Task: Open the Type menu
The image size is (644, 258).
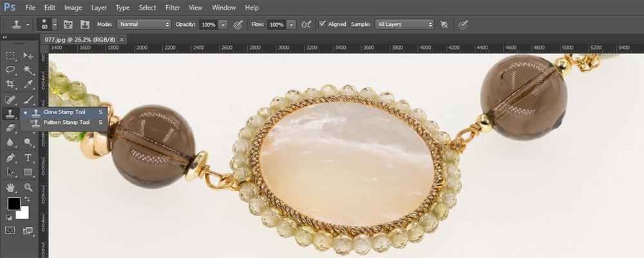Action: click(x=122, y=7)
